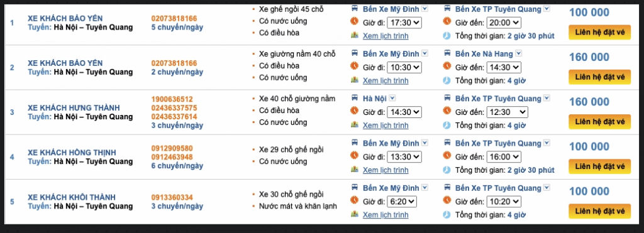
Task: Click clock icon next to Giờ đến 16:00
Action: tap(447, 156)
